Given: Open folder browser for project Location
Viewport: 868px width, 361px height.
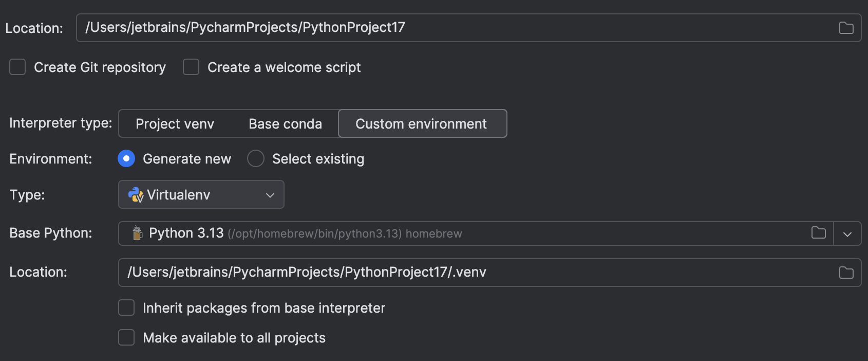Looking at the screenshot, I should click(846, 27).
